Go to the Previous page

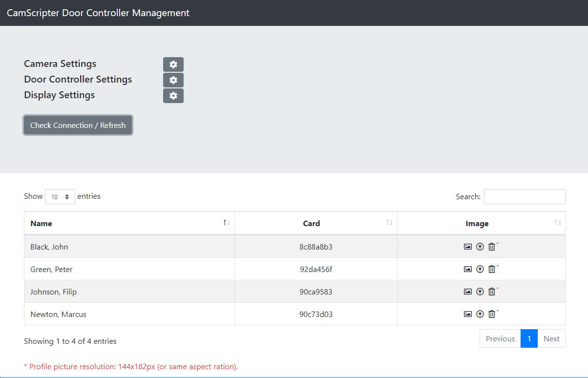point(500,339)
